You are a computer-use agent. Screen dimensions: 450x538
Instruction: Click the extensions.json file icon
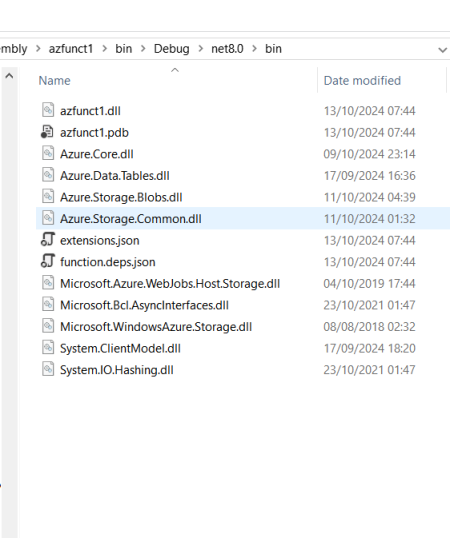(48, 239)
